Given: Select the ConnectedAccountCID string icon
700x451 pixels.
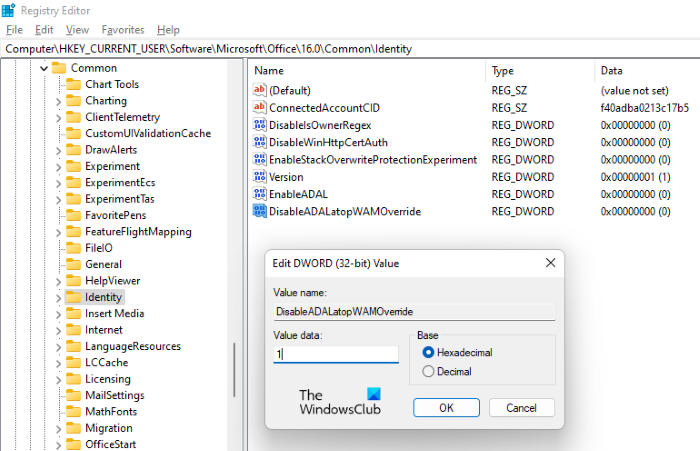Looking at the screenshot, I should pyautogui.click(x=259, y=108).
